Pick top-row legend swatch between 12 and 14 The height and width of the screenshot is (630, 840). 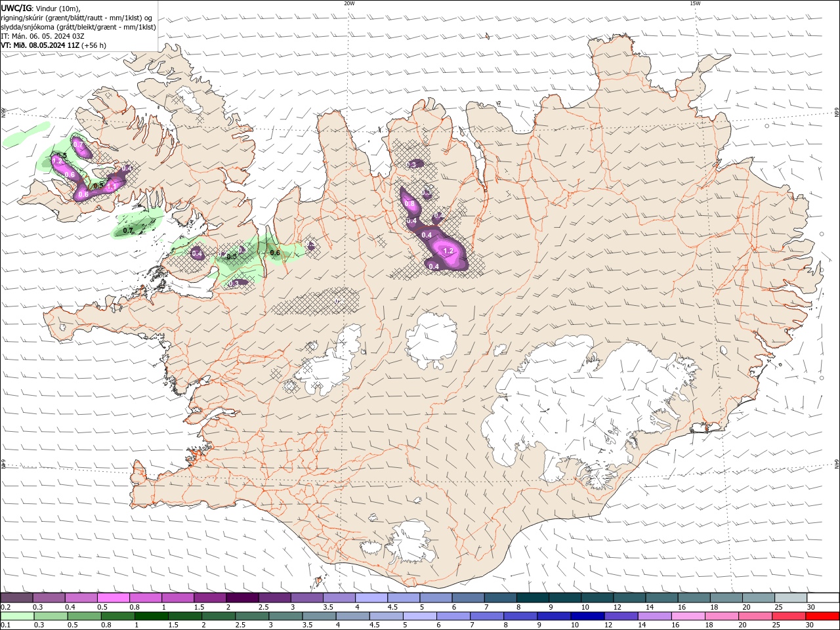point(629,597)
